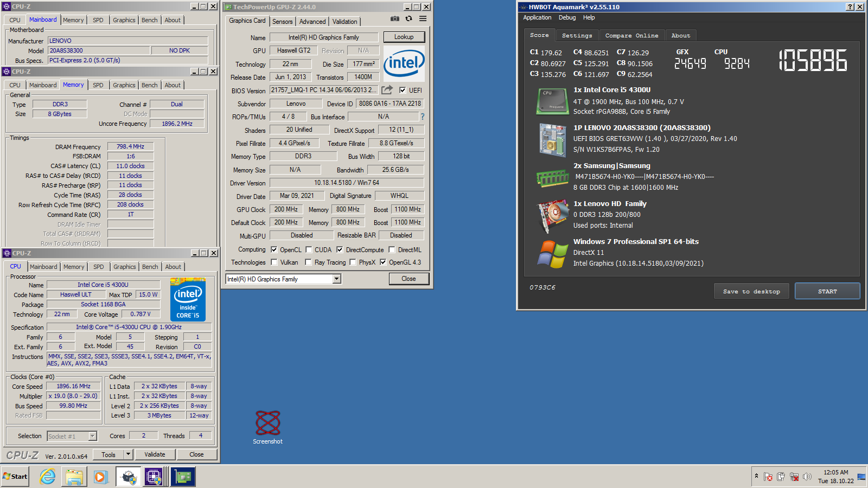The height and width of the screenshot is (488, 868).
Task: Take a GPU-Z screenshot with camera icon
Action: click(x=395, y=18)
